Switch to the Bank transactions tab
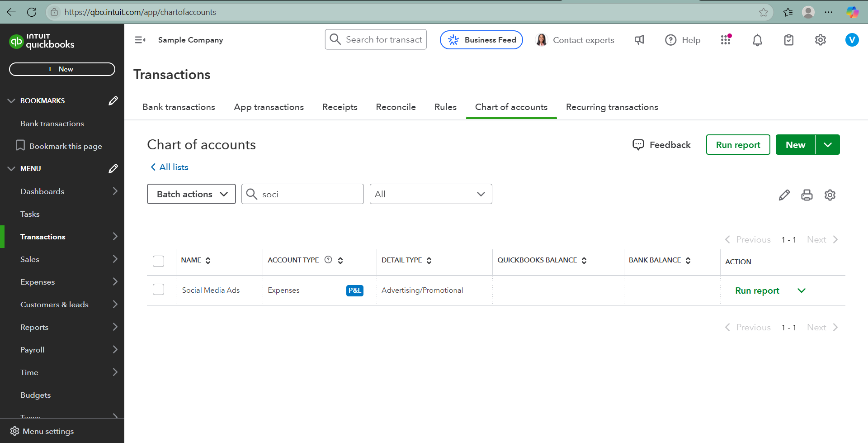Screen dimensions: 868x443 (x=179, y=107)
